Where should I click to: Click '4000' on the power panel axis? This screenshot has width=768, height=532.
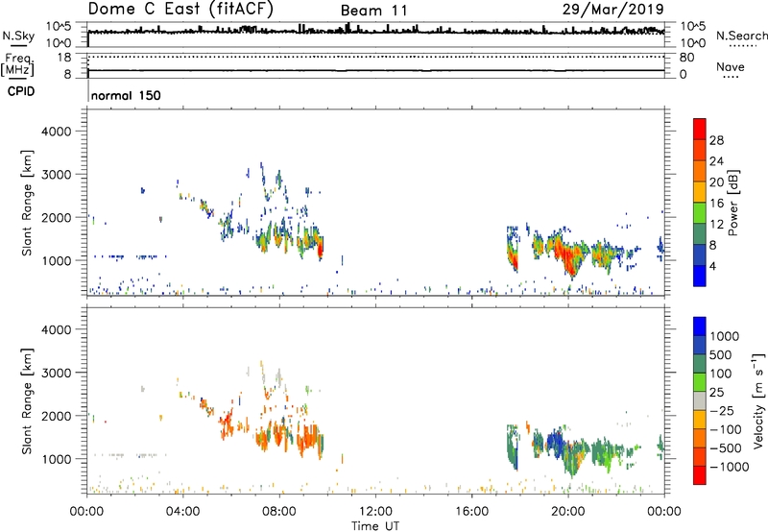pos(57,132)
